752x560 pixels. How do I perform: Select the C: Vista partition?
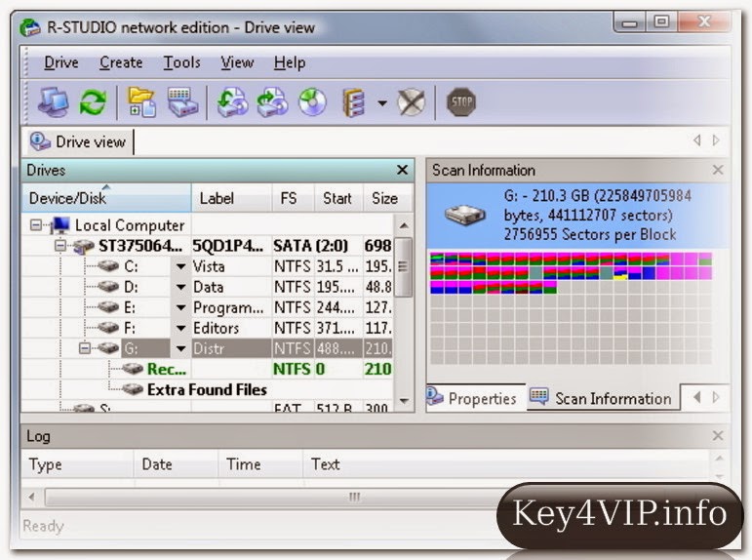[x=207, y=266]
